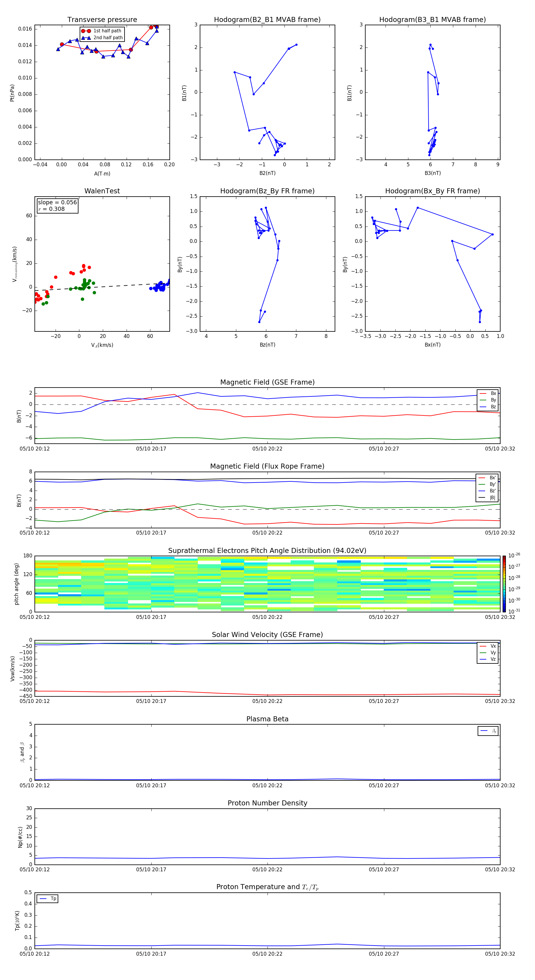This screenshot has height=980, width=535.
Task: Click the pitch angle colorbar strip
Action: (504, 584)
